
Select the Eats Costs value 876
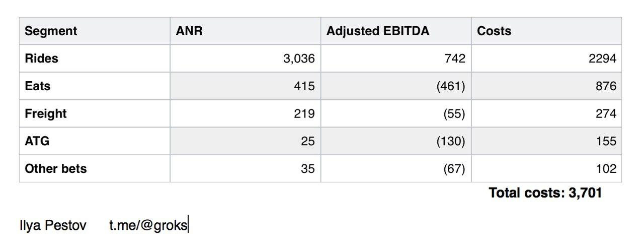click(605, 87)
